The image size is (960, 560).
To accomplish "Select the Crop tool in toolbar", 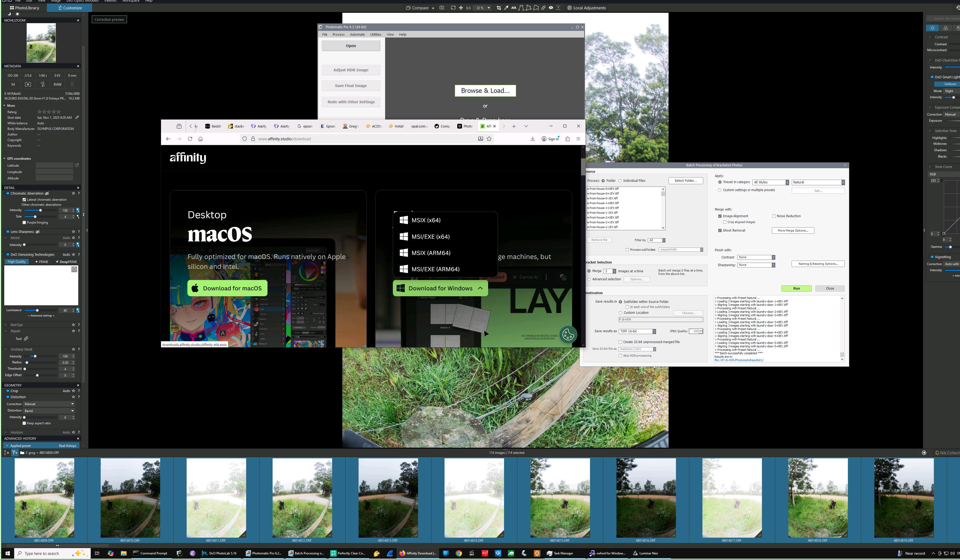I will click(499, 8).
